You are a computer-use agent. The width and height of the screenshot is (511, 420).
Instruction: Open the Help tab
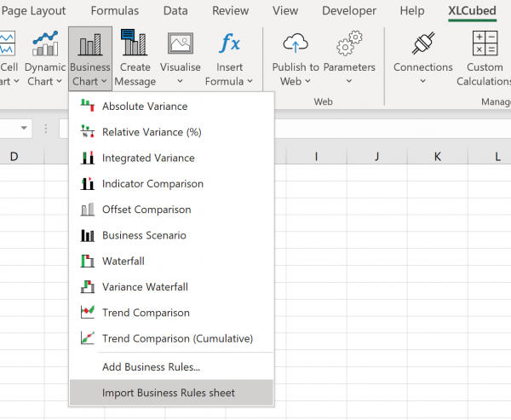pyautogui.click(x=412, y=11)
